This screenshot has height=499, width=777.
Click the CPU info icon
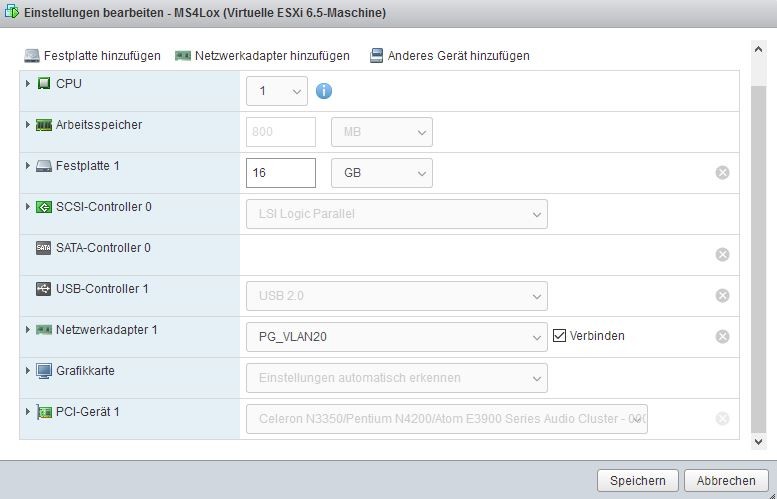point(324,91)
